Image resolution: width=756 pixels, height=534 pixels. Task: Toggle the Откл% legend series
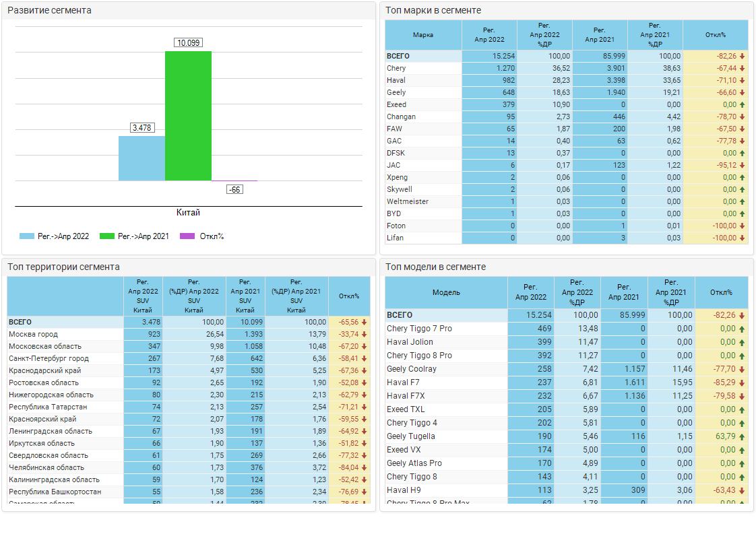(x=202, y=236)
